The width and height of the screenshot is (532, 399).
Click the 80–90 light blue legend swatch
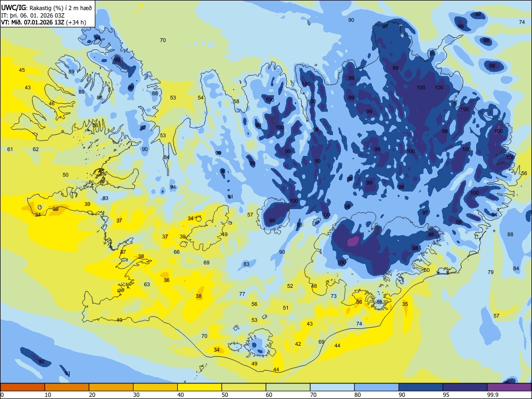tap(377, 387)
